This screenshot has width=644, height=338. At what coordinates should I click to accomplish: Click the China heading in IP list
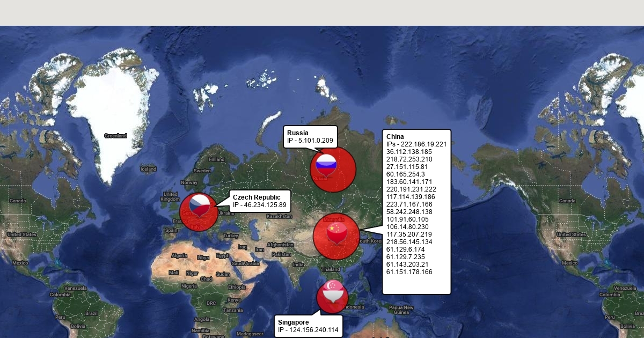pyautogui.click(x=395, y=137)
